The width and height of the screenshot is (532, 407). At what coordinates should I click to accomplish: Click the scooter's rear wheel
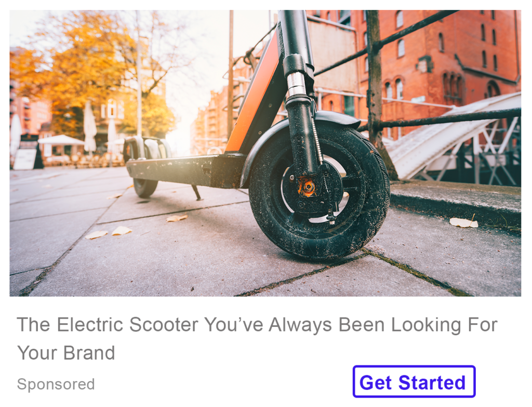point(145,188)
